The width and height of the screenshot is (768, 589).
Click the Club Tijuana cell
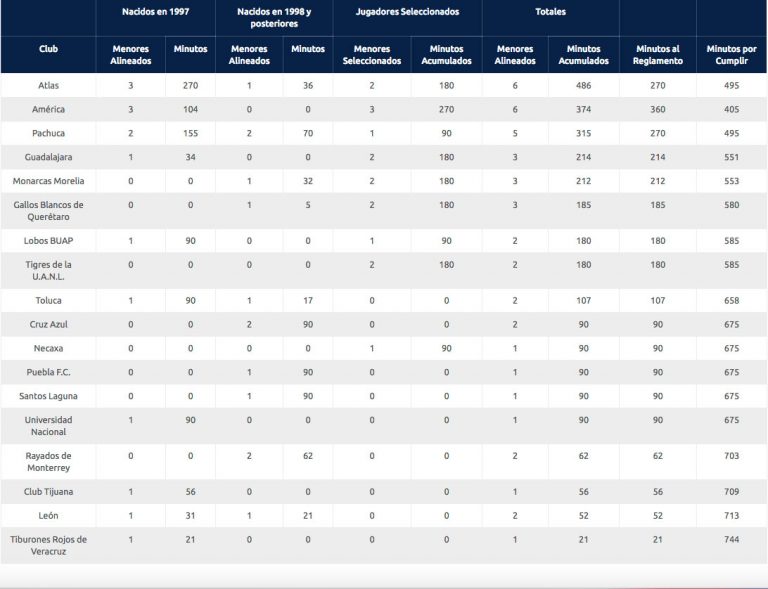tap(48, 492)
